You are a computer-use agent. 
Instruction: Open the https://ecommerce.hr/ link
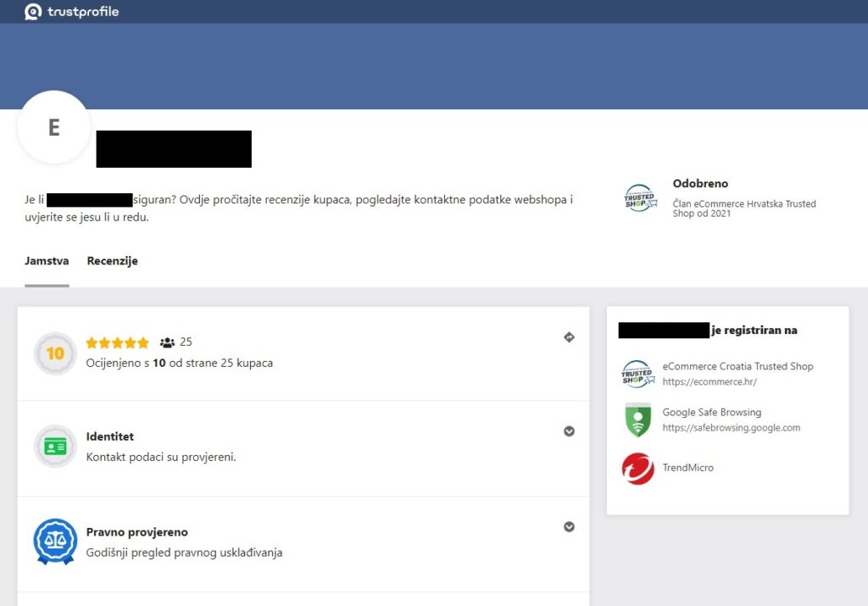[709, 382]
